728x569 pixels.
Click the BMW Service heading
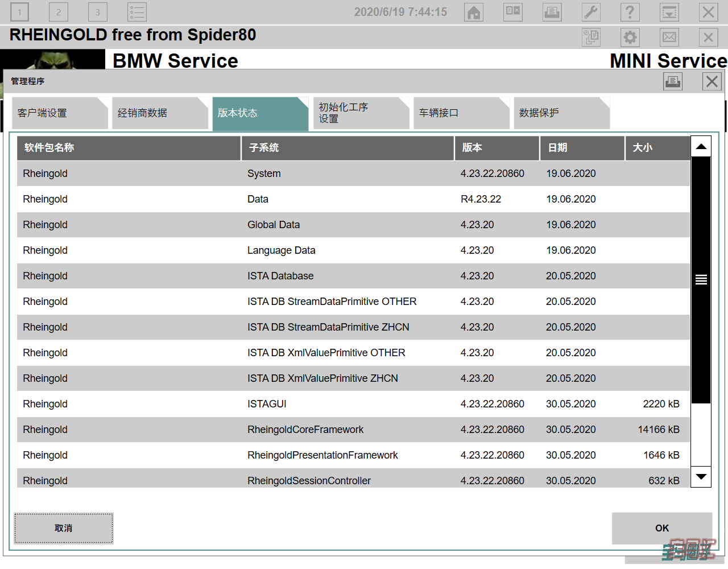click(175, 61)
